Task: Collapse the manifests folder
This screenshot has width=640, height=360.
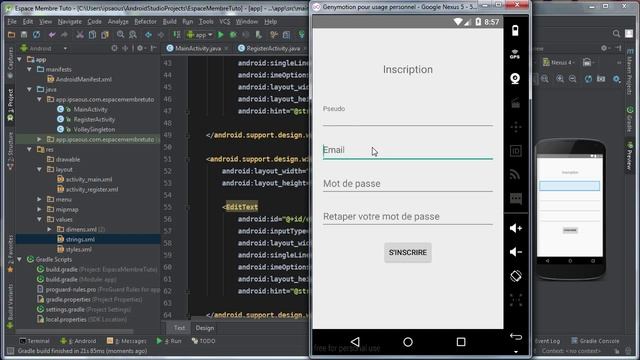Action: coord(29,69)
